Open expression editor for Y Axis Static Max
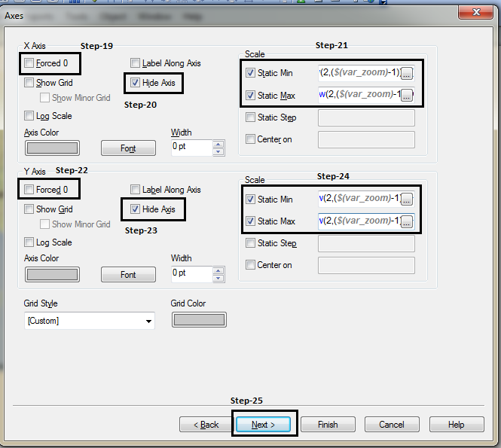The image size is (501, 448). coord(407,221)
